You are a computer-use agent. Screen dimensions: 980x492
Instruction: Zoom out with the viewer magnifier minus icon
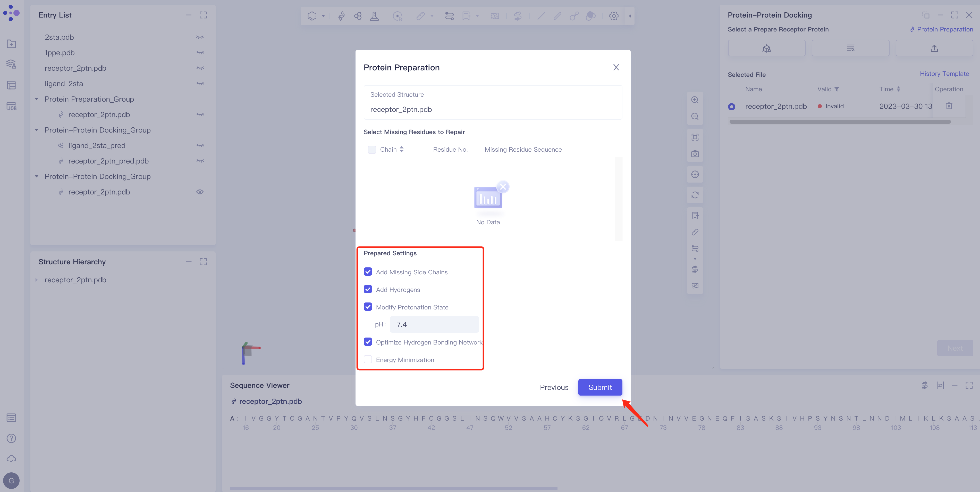[695, 117]
